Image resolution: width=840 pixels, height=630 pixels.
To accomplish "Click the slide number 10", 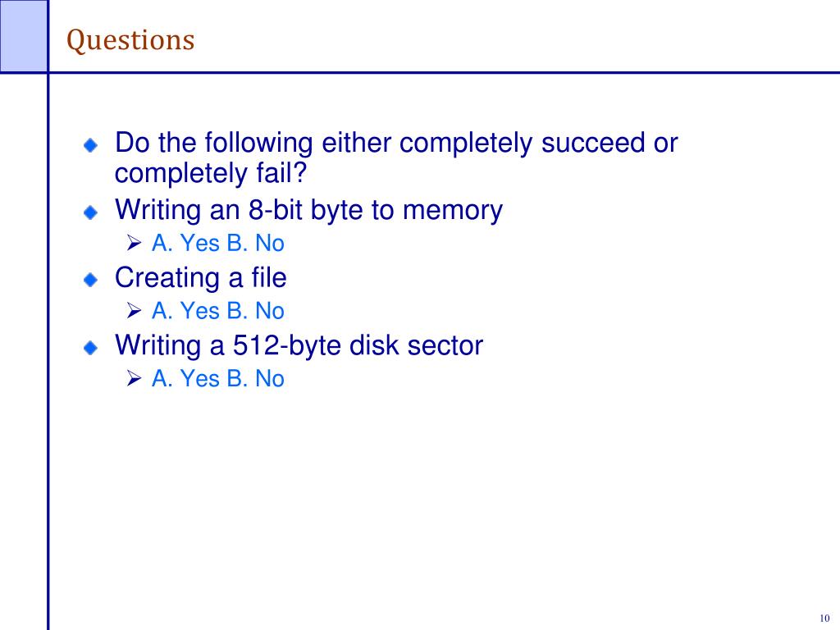I will (x=824, y=619).
